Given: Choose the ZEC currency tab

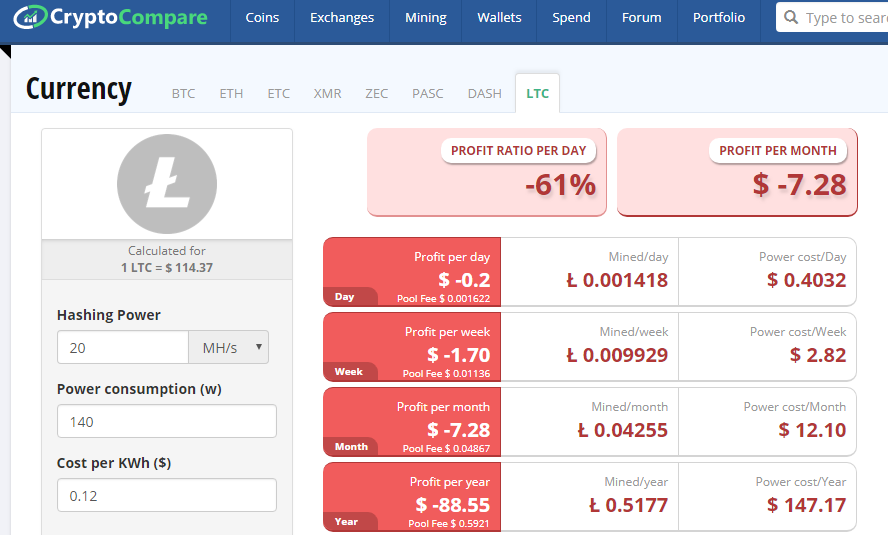Looking at the screenshot, I should (x=376, y=94).
